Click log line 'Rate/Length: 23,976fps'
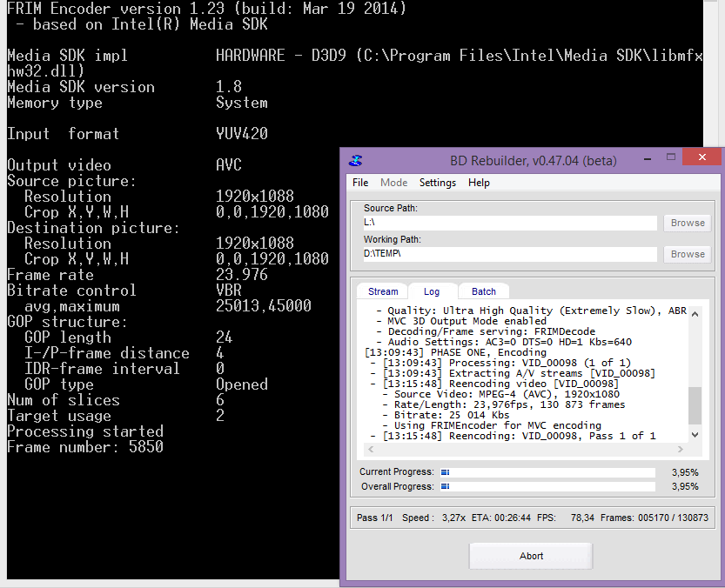Image resolution: width=725 pixels, height=588 pixels. [x=504, y=404]
